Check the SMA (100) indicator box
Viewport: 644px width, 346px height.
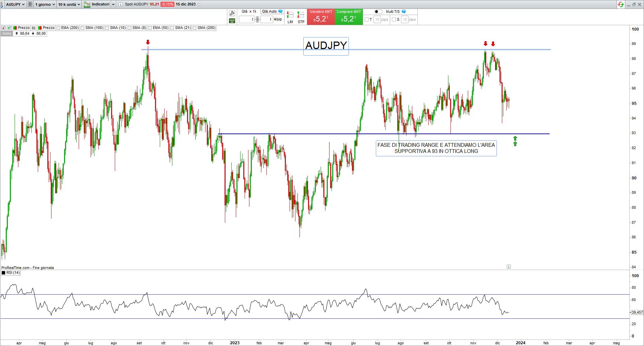(x=83, y=28)
